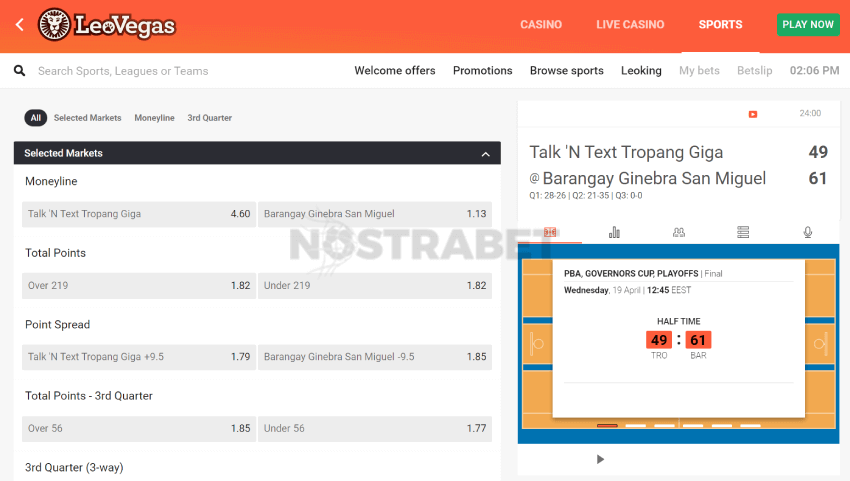Switch to the Sports section

[720, 24]
